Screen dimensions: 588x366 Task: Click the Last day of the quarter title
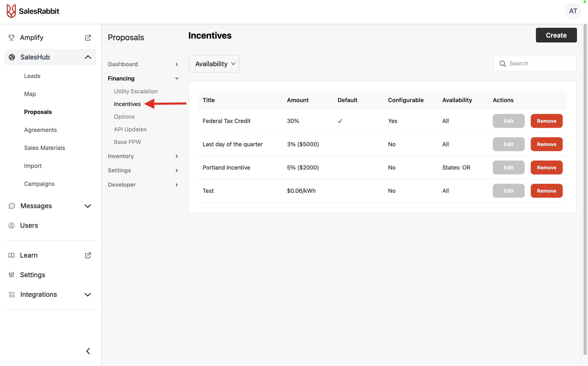point(232,144)
